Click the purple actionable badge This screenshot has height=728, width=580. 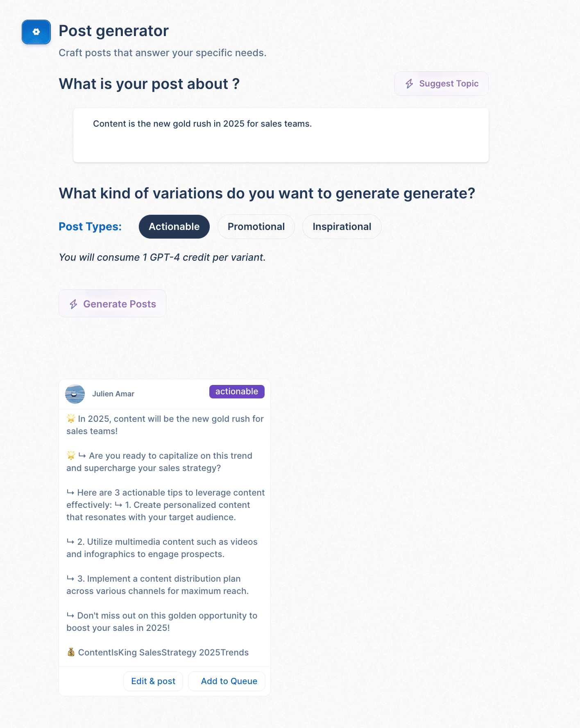coord(237,391)
